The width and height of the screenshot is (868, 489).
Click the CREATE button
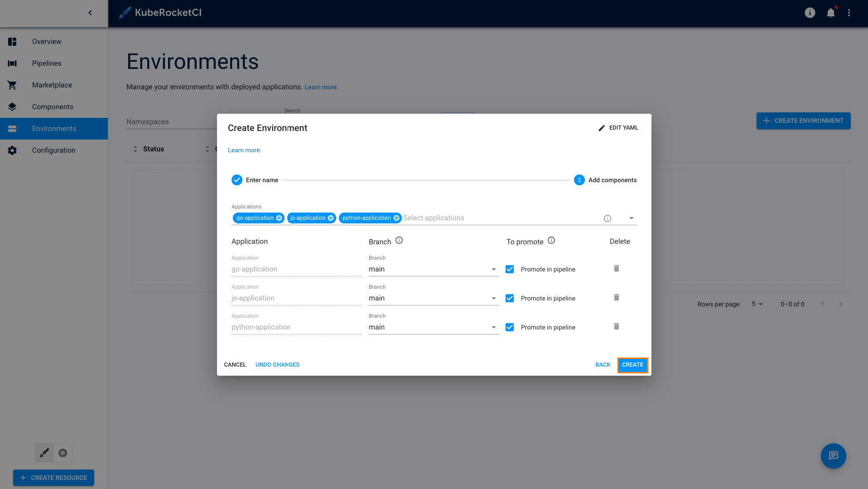(x=633, y=365)
